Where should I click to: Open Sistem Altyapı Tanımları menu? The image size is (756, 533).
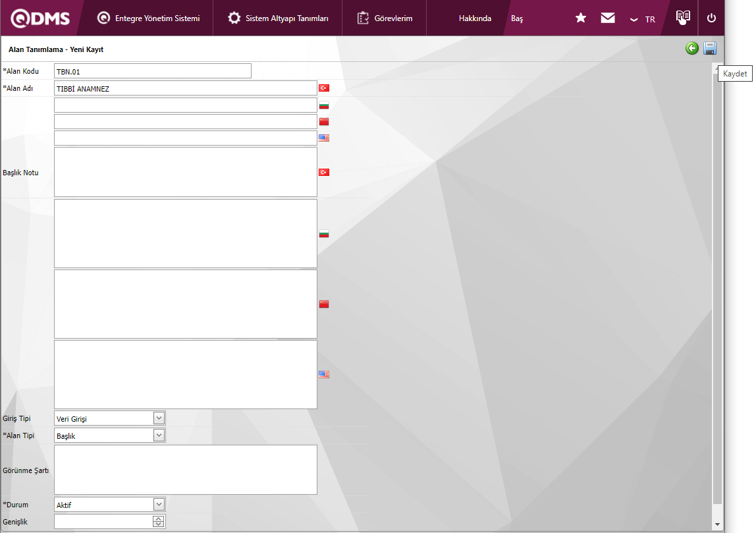click(x=278, y=18)
